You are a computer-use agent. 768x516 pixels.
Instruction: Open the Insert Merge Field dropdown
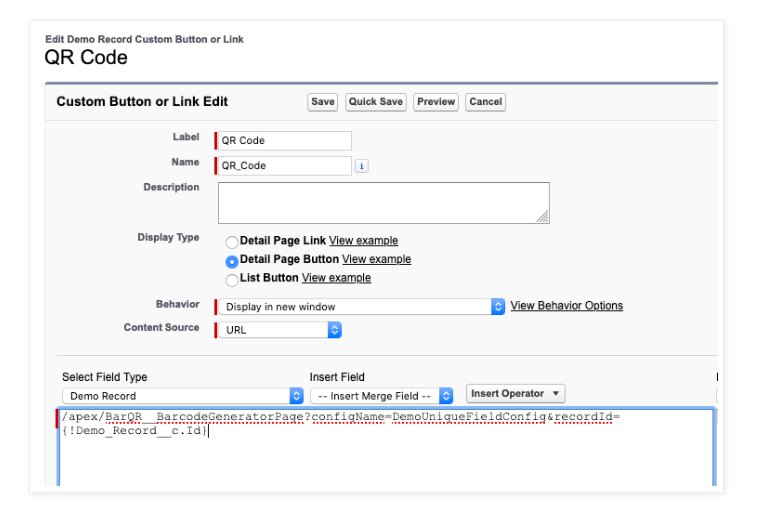382,396
